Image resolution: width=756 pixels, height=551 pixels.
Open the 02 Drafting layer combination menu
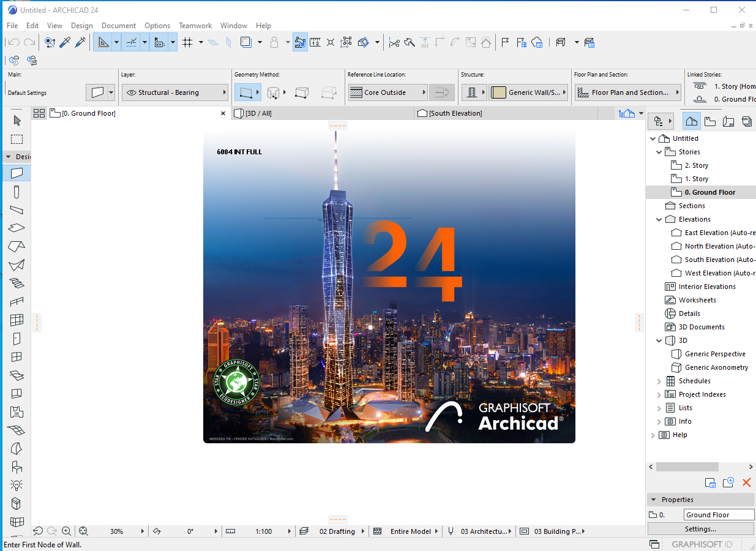coord(332,531)
